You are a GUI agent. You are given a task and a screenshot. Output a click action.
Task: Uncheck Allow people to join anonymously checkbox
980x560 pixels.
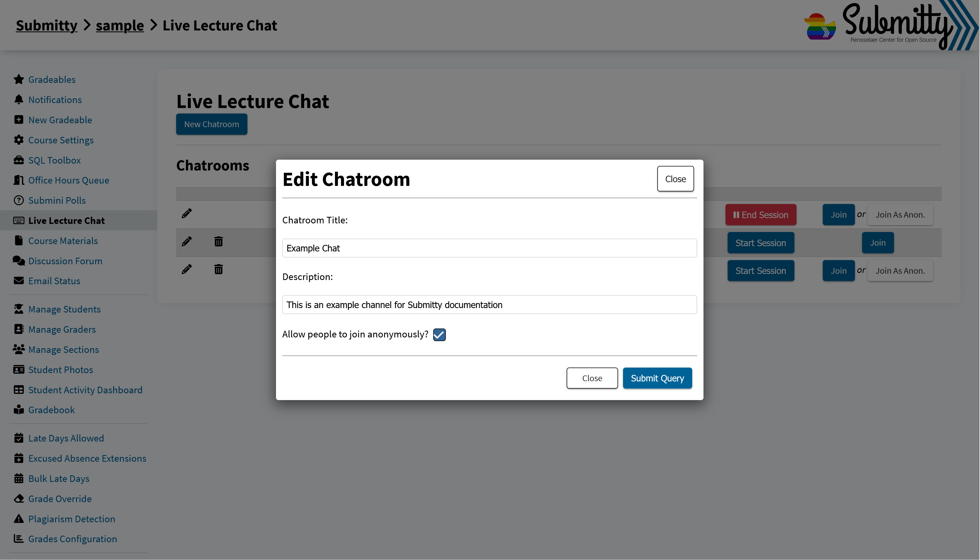pyautogui.click(x=439, y=335)
